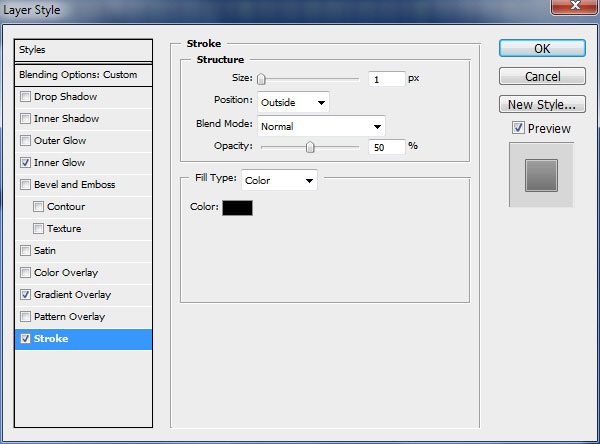The height and width of the screenshot is (444, 600).
Task: Select the Stroke label in the list
Action: click(51, 339)
